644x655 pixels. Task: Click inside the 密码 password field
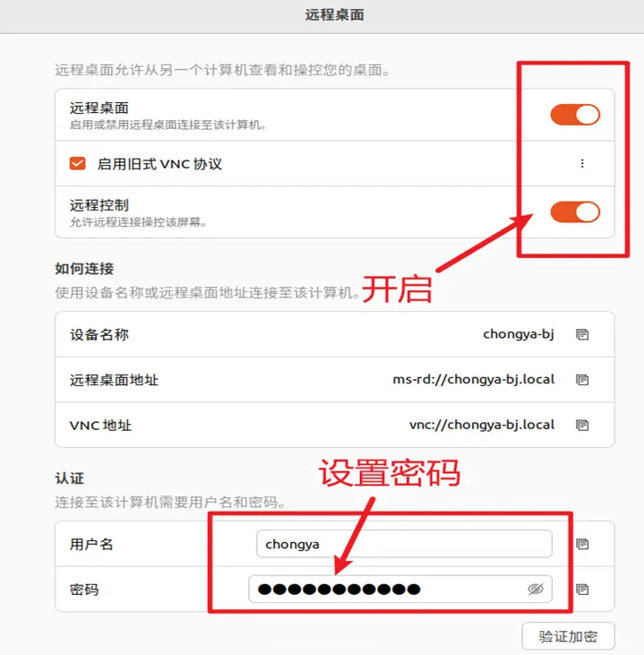(400, 589)
